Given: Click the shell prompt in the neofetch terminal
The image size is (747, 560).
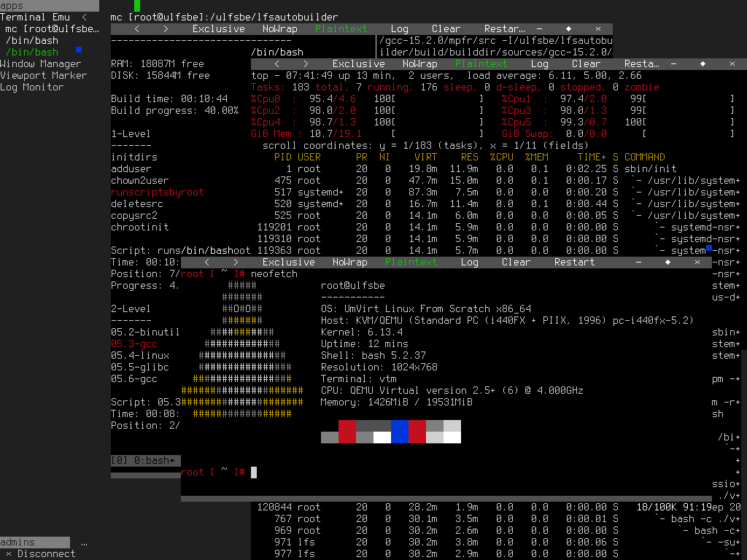Looking at the screenshot, I should [x=212, y=472].
